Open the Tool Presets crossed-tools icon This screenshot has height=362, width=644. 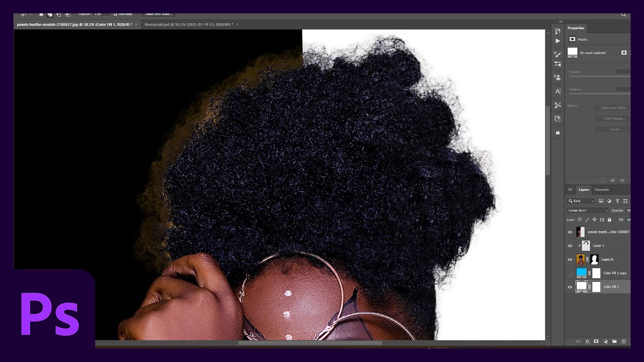click(x=557, y=105)
